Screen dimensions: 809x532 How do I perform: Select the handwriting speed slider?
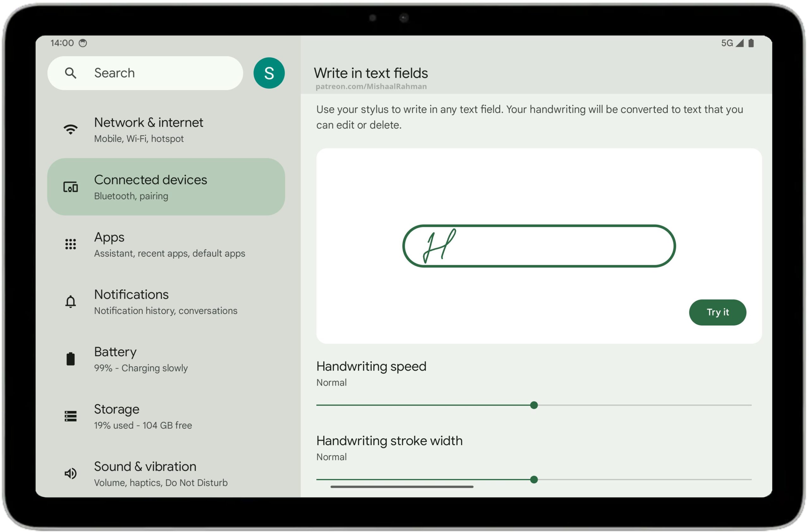point(533,405)
